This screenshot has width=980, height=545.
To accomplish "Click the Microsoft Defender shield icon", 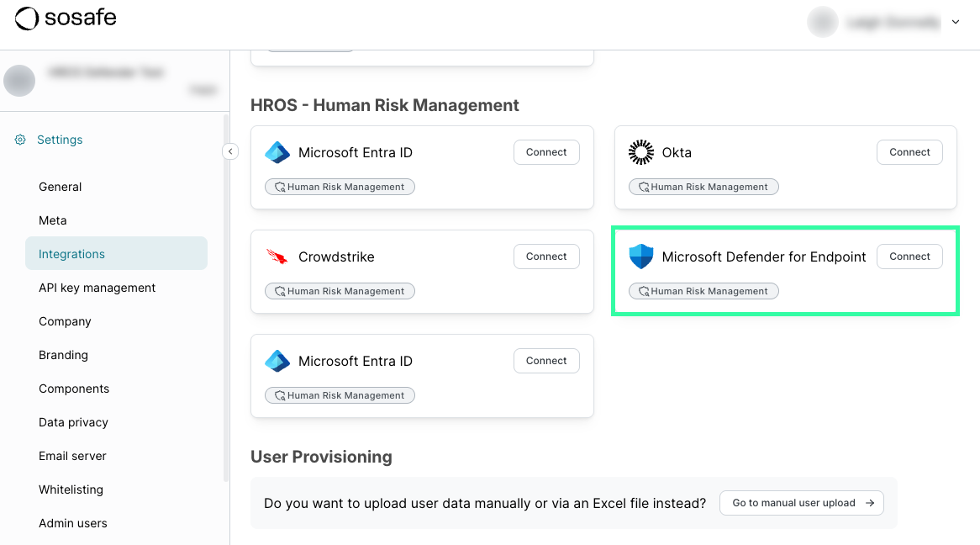I will coord(640,257).
